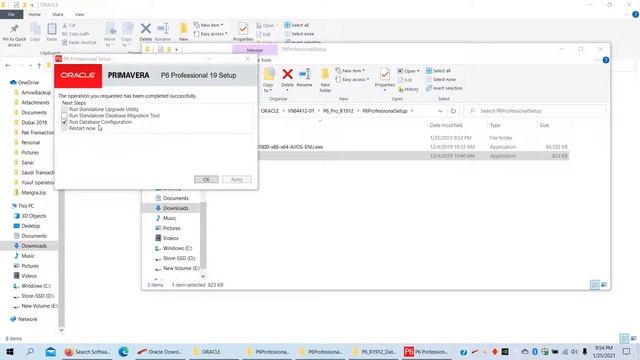Sort by Date modified column
Screen dimensions: 640x360
446,125
